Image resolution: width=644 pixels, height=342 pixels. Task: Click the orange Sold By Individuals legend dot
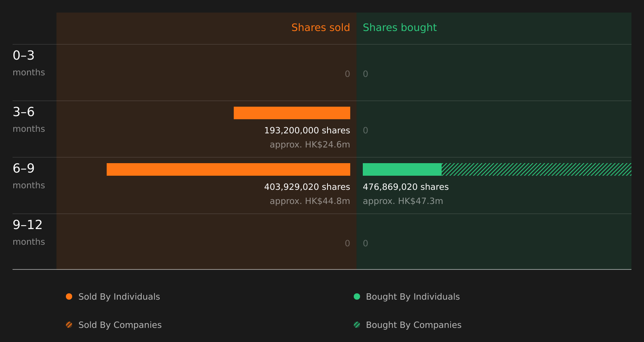69,297
